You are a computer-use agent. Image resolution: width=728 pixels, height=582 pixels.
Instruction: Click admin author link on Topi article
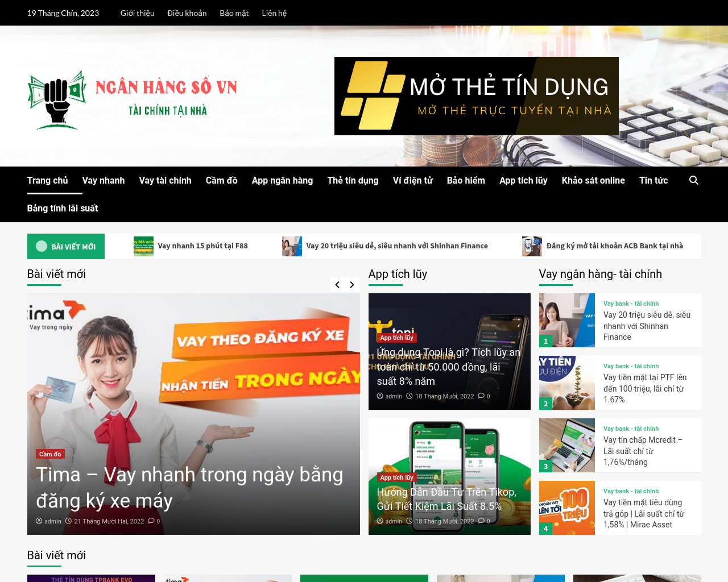click(x=394, y=396)
